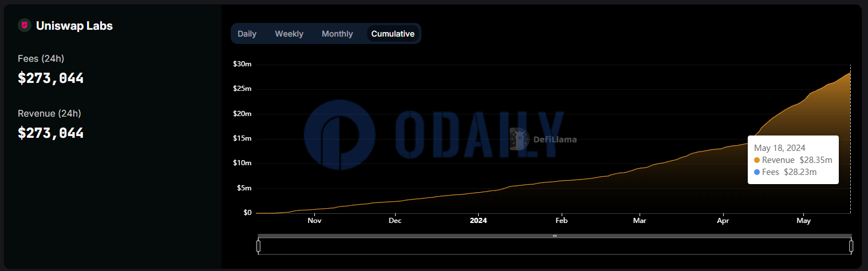Image resolution: width=868 pixels, height=271 pixels.
Task: Click the $273,044 value under Fees
Action: pos(51,78)
